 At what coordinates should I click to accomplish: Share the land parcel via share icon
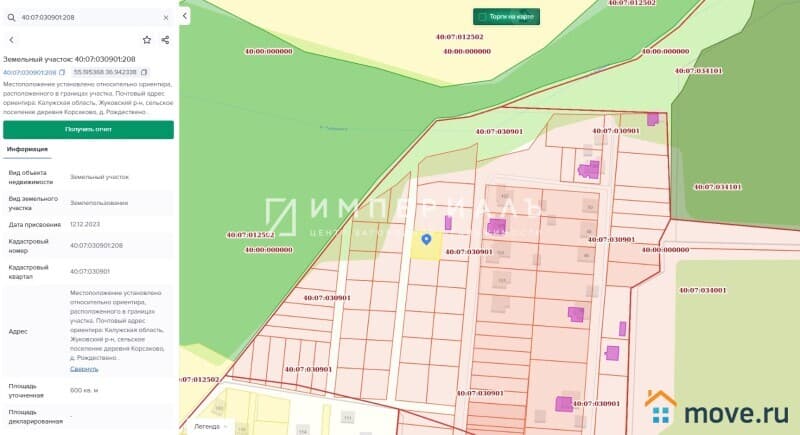(165, 40)
